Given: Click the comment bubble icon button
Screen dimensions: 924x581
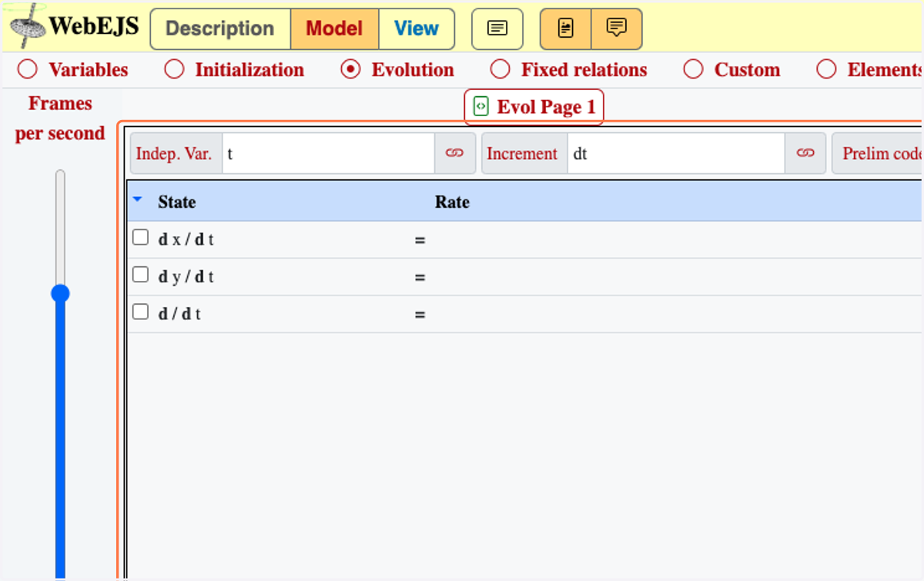Looking at the screenshot, I should point(616,28).
